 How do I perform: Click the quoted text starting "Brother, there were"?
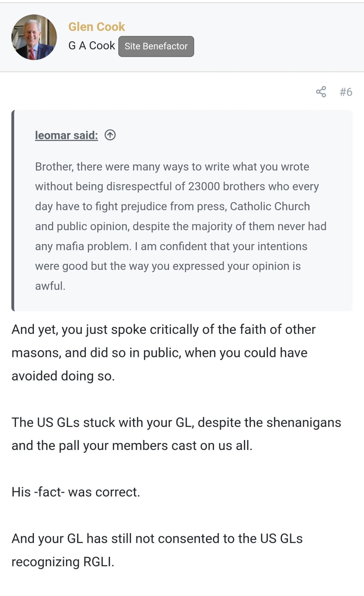point(172,166)
